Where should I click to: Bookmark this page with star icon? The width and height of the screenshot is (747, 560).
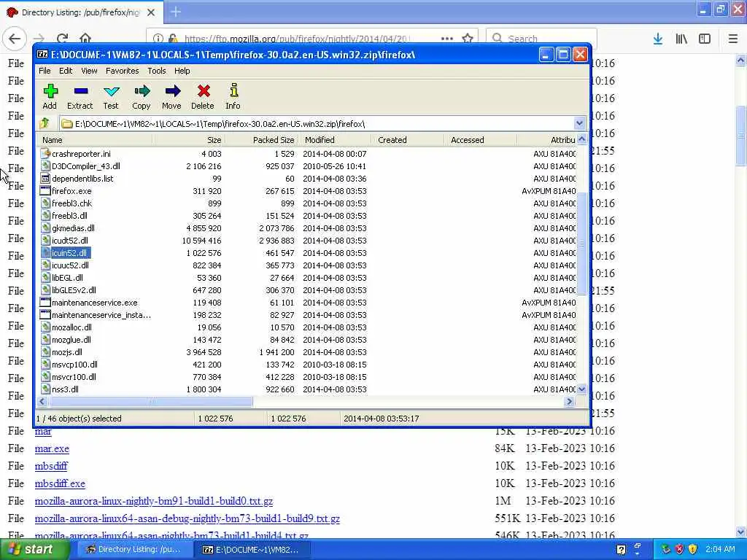point(468,39)
